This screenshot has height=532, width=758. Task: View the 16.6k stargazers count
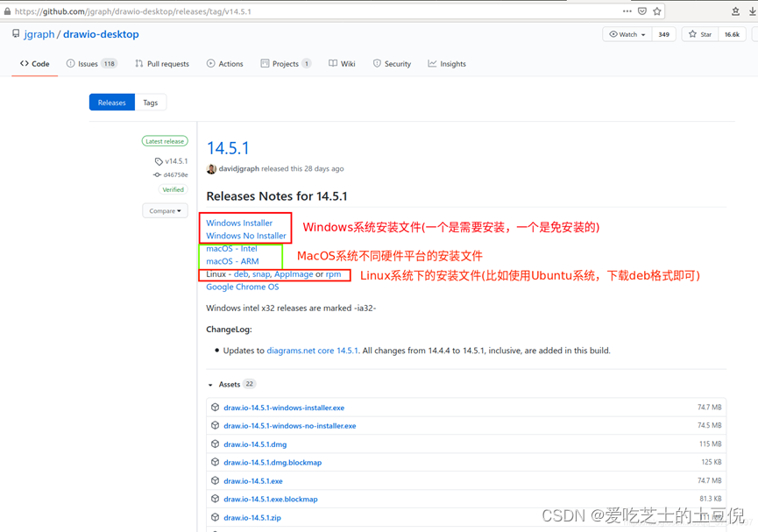click(x=732, y=34)
